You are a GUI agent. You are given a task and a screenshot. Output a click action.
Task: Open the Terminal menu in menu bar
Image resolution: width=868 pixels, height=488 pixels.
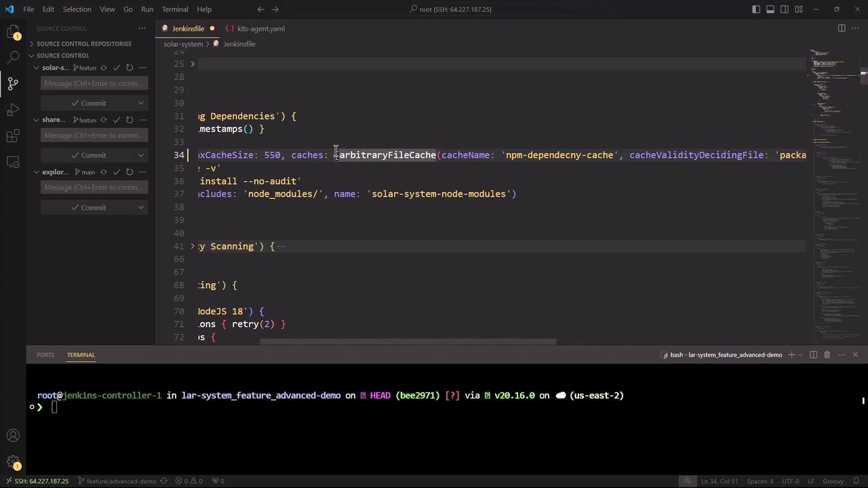(x=175, y=9)
